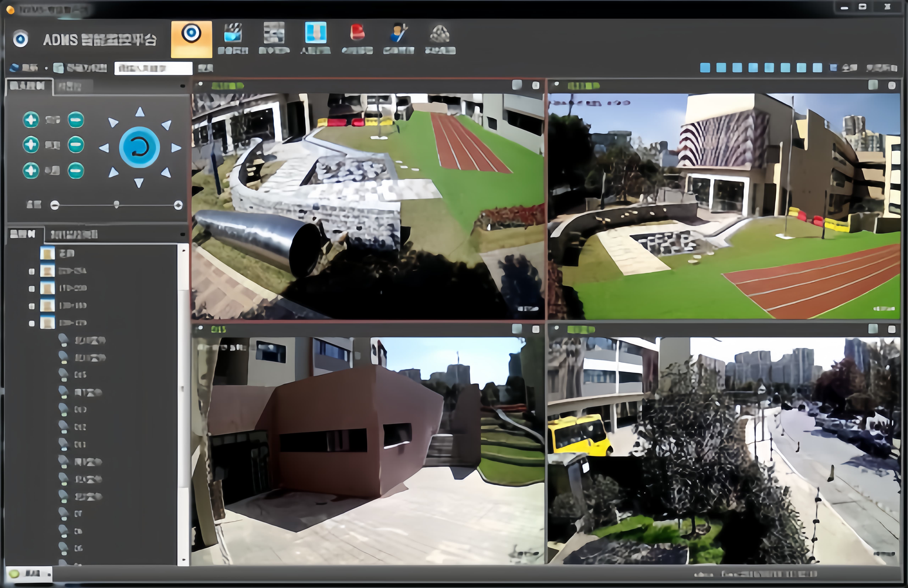
Task: Collapse the PTZ control panel header arrow
Action: coord(182,86)
